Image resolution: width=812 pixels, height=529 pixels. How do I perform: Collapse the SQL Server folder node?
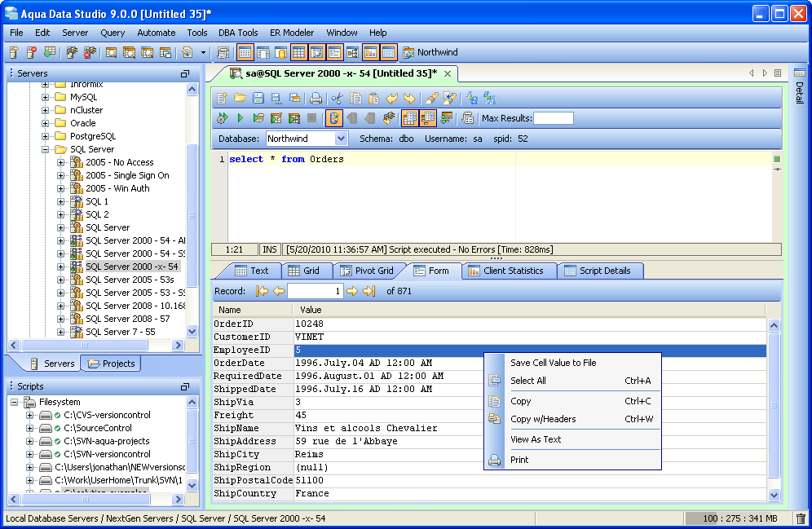[x=46, y=149]
